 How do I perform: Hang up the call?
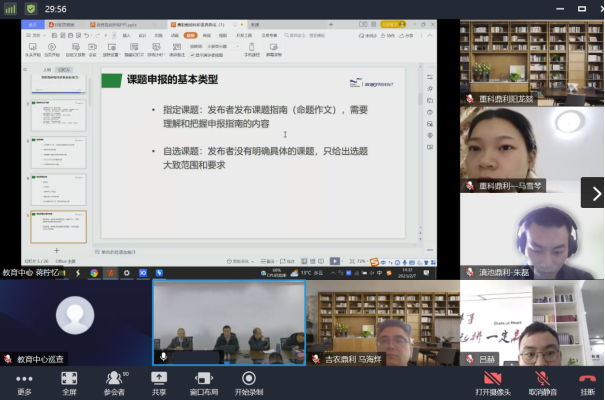[x=586, y=382]
